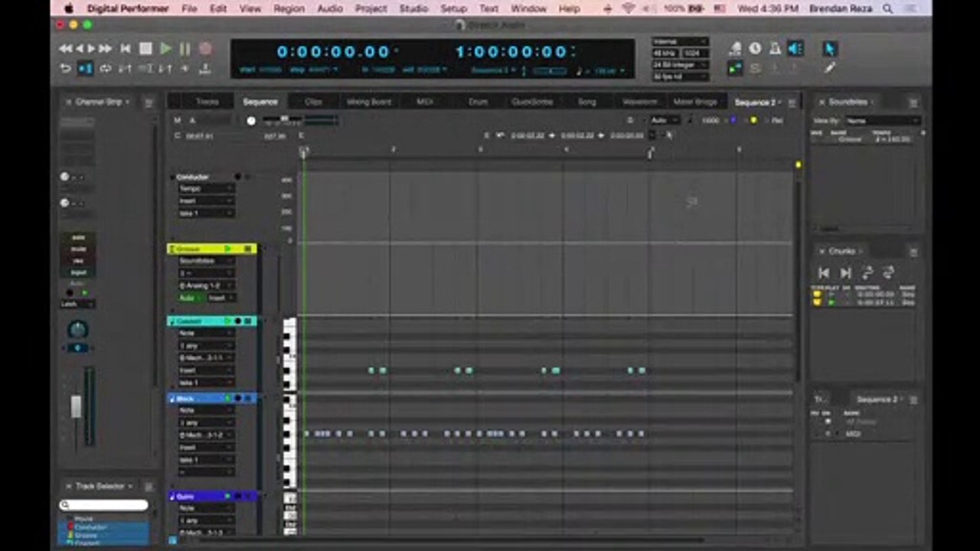Open the Waveform tab
The height and width of the screenshot is (551, 980).
pos(639,102)
